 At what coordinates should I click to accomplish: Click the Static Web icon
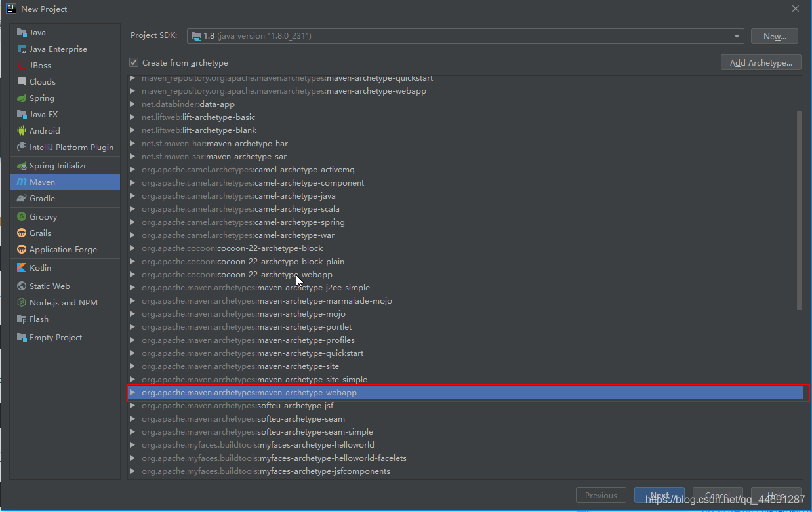pyautogui.click(x=22, y=286)
